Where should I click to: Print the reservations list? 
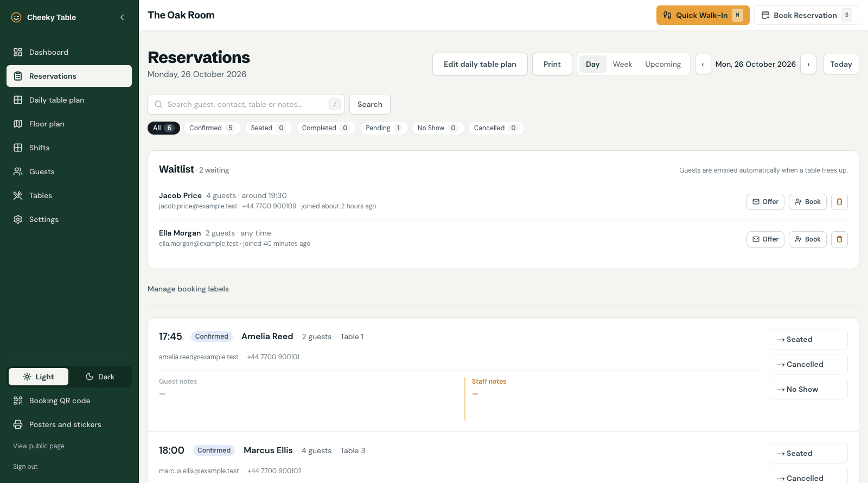tap(552, 64)
